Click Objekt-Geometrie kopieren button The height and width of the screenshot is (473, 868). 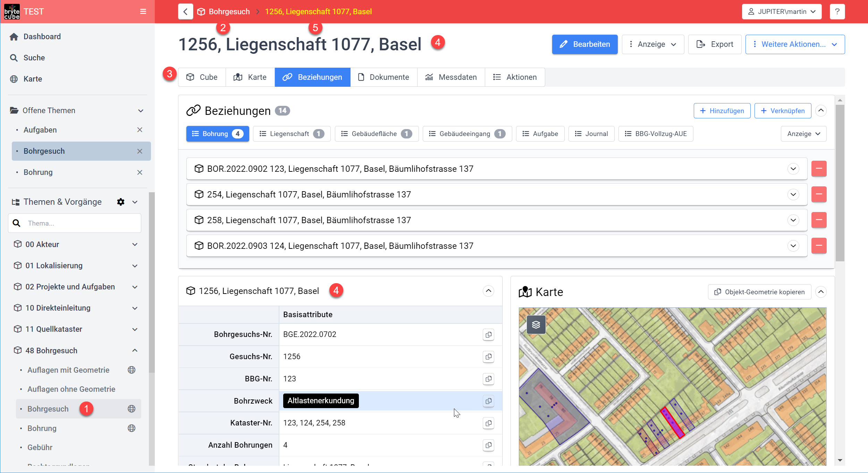pyautogui.click(x=759, y=292)
